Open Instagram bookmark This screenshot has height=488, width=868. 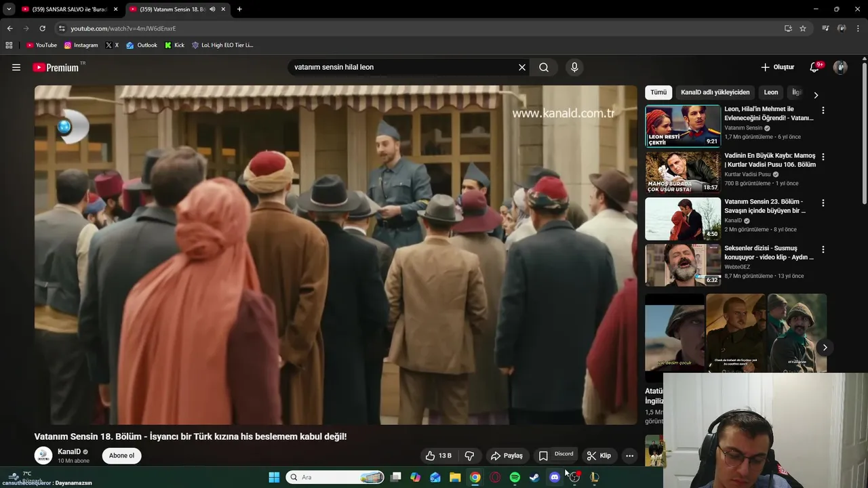[x=81, y=45]
